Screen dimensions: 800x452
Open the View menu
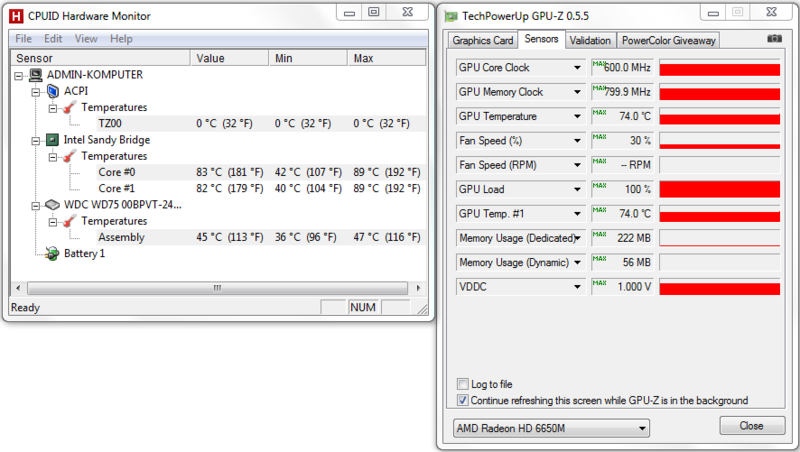click(x=86, y=39)
